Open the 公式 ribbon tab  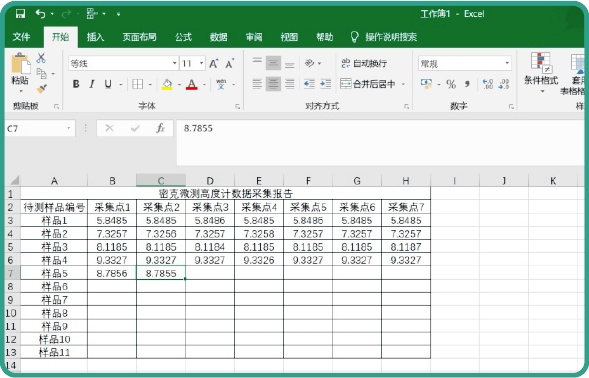click(x=183, y=37)
